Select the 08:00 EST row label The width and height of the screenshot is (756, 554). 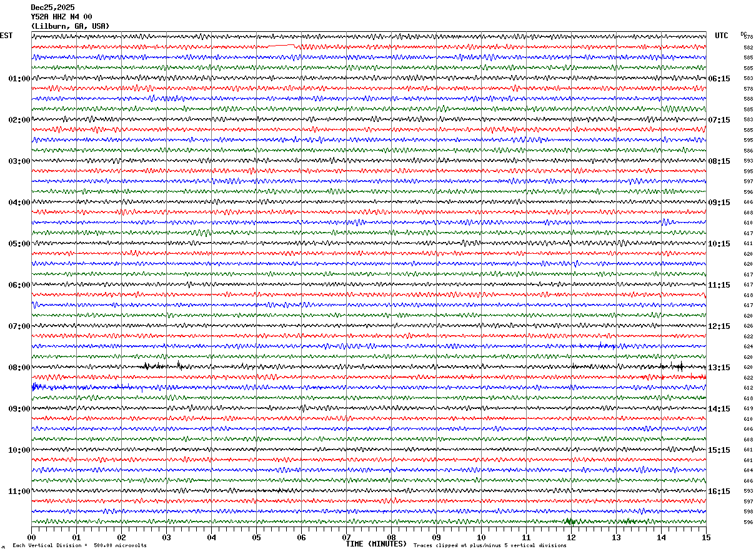pyautogui.click(x=19, y=368)
